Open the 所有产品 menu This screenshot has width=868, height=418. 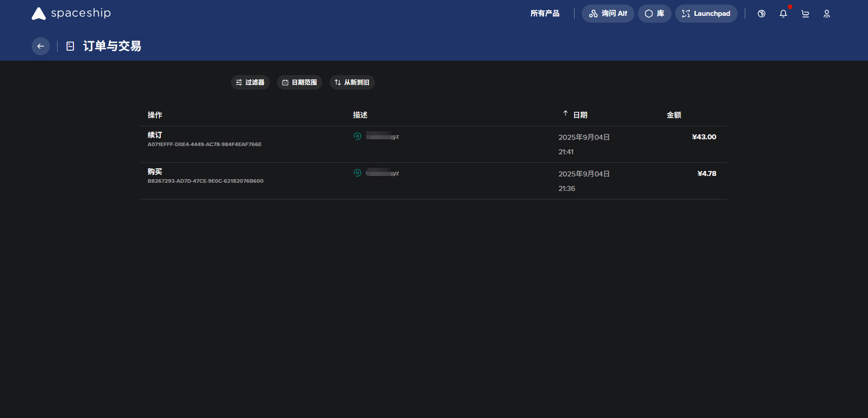tap(545, 14)
